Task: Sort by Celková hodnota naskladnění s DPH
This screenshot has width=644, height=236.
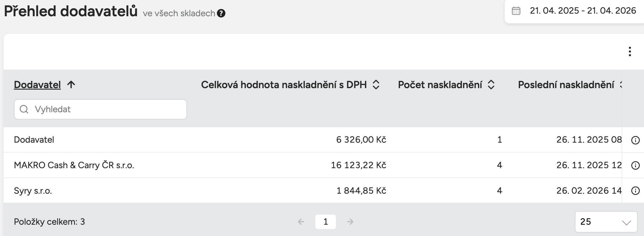Action: click(x=376, y=85)
